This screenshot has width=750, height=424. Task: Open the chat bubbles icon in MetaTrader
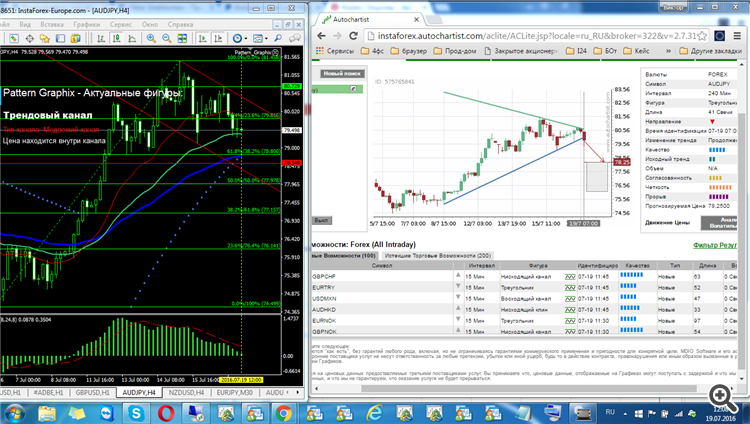tap(295, 38)
